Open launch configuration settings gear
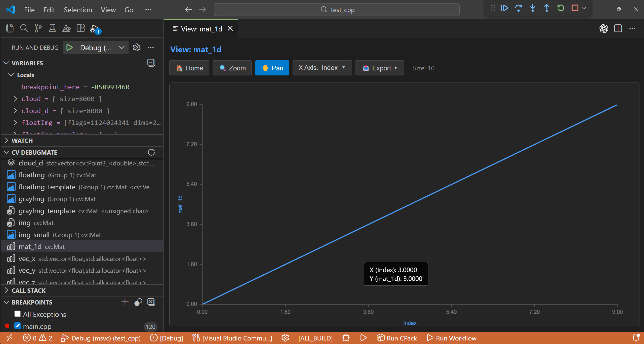The width and height of the screenshot is (644, 344). [137, 47]
